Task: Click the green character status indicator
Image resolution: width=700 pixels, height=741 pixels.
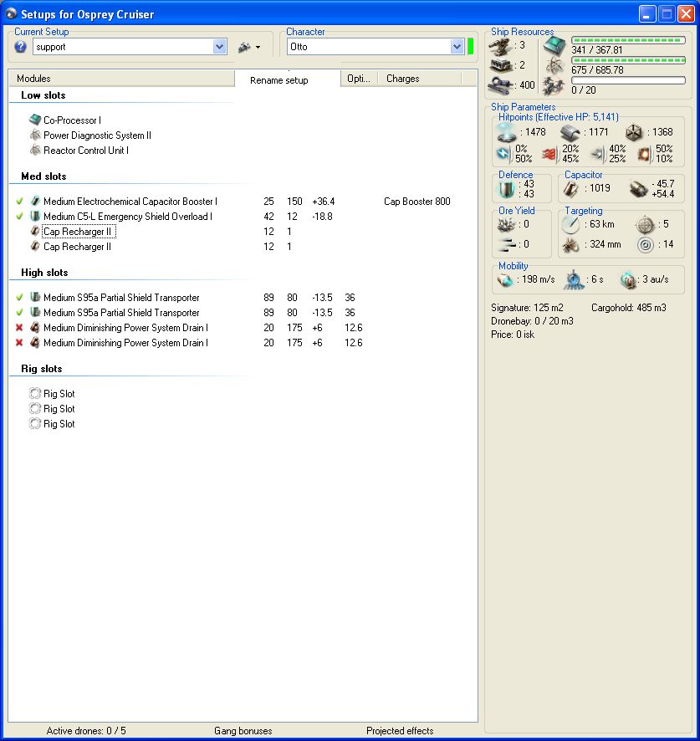Action: (470, 47)
